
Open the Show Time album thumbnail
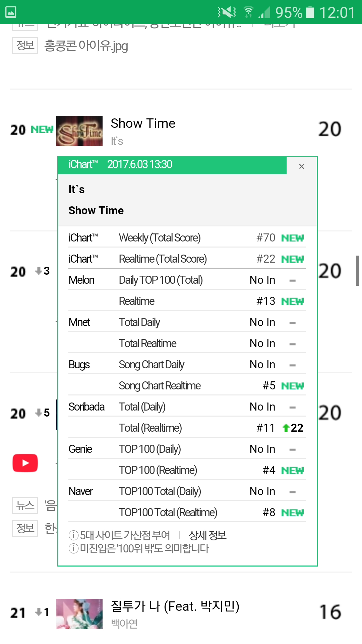pyautogui.click(x=79, y=131)
